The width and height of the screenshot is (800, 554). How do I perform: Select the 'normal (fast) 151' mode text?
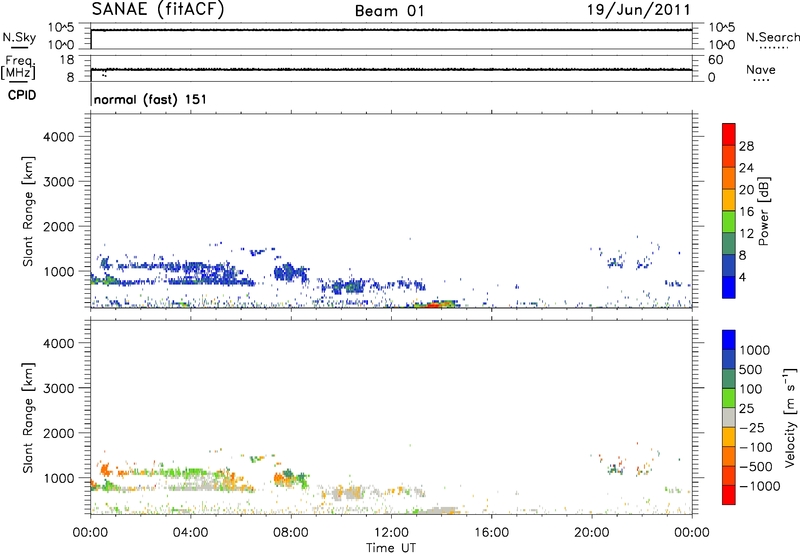click(x=150, y=99)
